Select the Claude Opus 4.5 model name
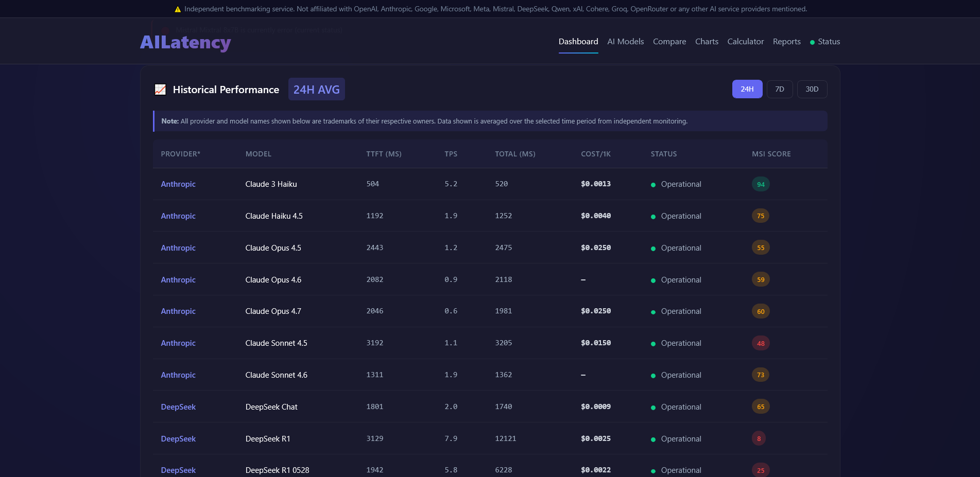Viewport: 980px width, 477px height. 273,248
